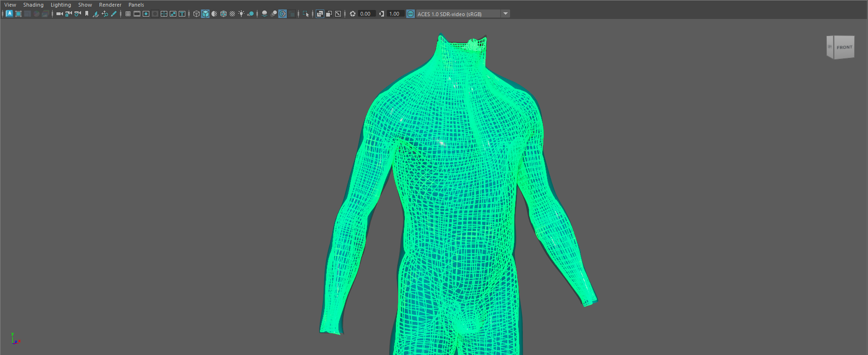Image resolution: width=868 pixels, height=355 pixels.
Task: Open the Lighting menu
Action: (x=61, y=5)
